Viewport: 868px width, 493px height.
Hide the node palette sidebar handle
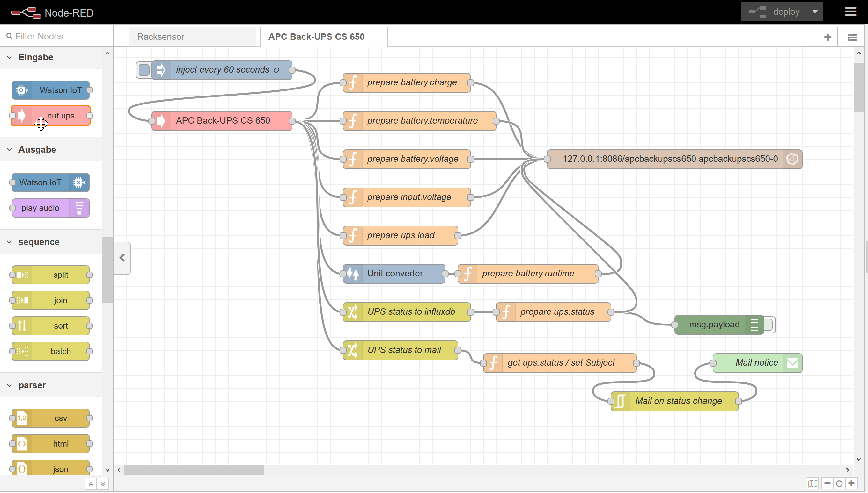coord(122,258)
